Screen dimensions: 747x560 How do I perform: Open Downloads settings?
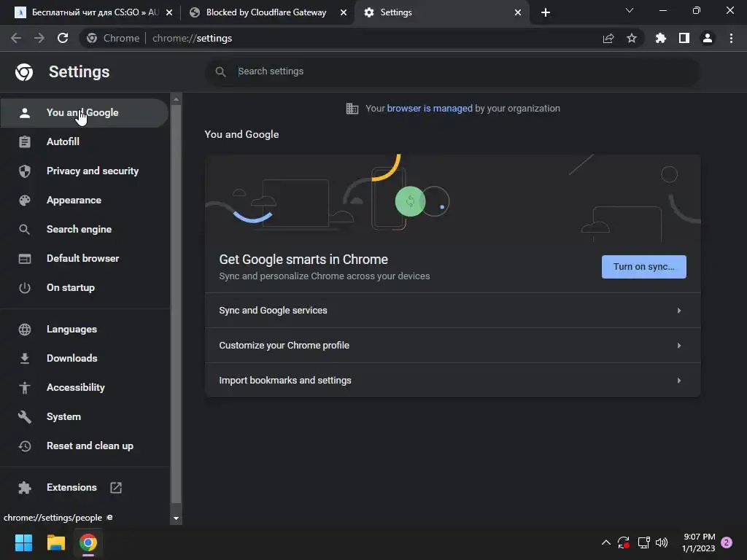pyautogui.click(x=85, y=358)
